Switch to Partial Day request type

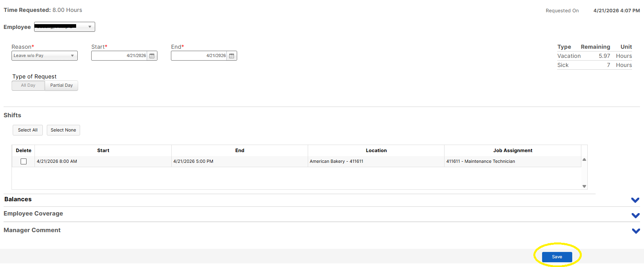click(61, 86)
